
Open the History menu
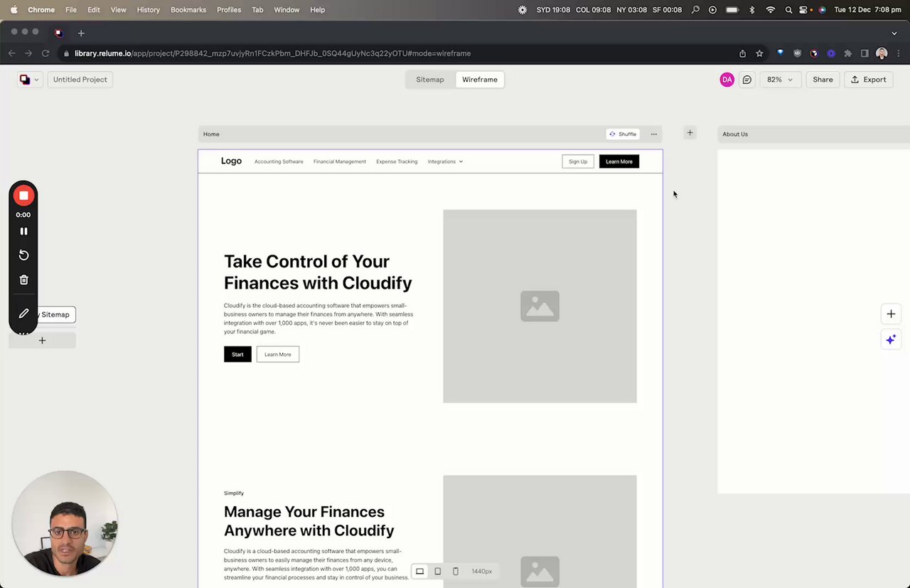[148, 10]
